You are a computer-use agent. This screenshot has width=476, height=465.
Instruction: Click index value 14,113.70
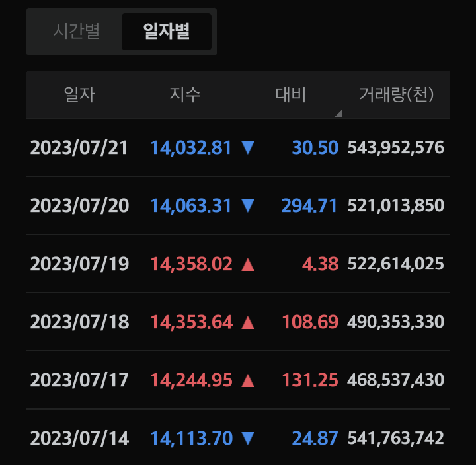[x=192, y=439]
